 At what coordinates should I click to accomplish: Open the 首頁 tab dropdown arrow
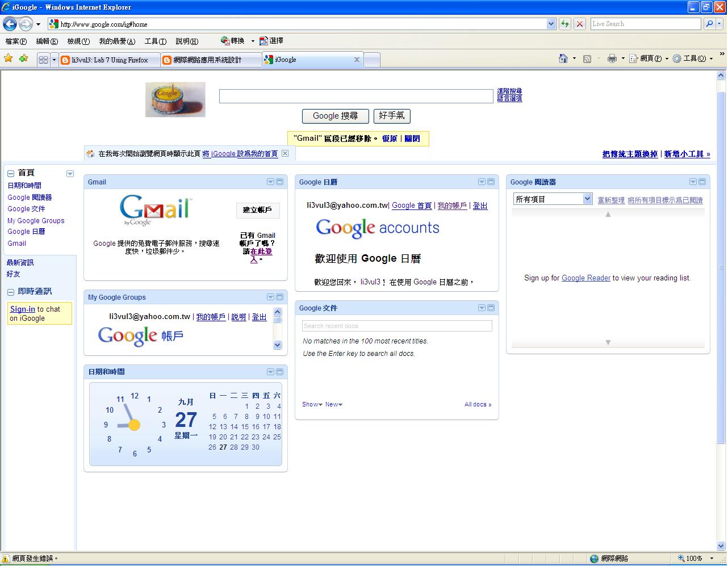70,174
